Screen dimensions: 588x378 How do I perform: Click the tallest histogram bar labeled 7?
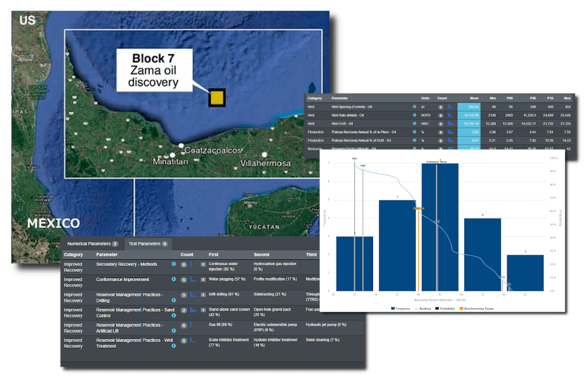440,227
